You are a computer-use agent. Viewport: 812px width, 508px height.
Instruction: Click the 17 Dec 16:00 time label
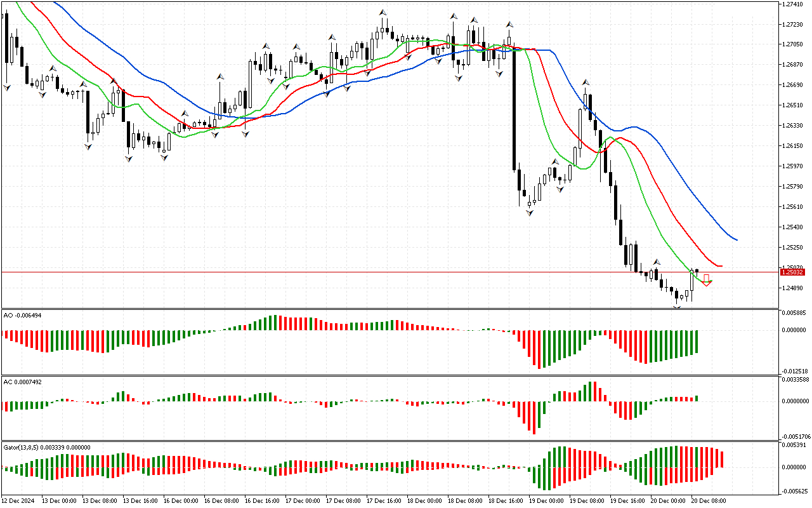click(x=384, y=501)
